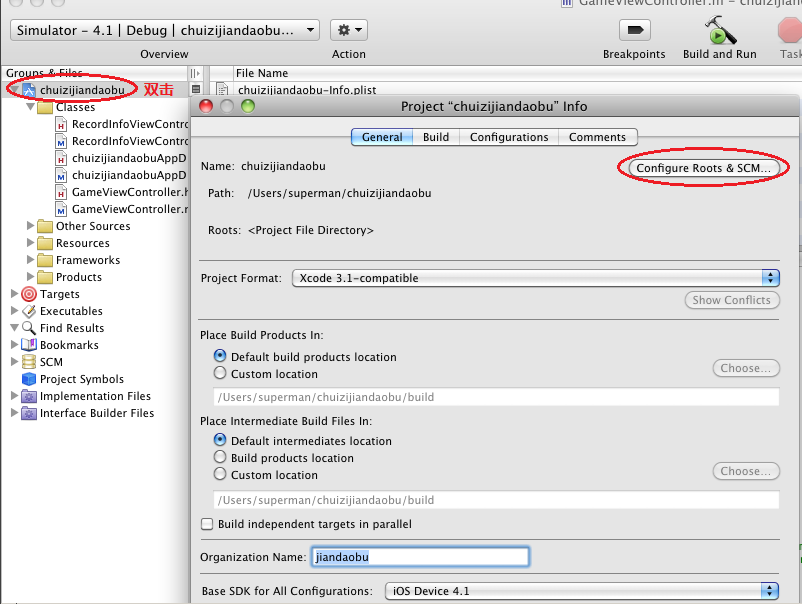Viewport: 802px width, 604px height.
Task: Select chuizijiandaobu-Info.plist in file list
Action: [307, 90]
